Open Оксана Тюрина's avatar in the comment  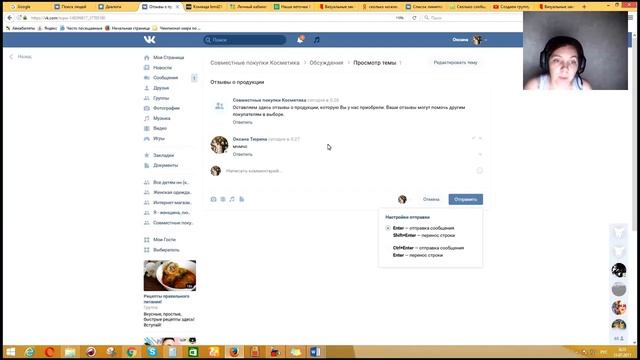tap(219, 145)
